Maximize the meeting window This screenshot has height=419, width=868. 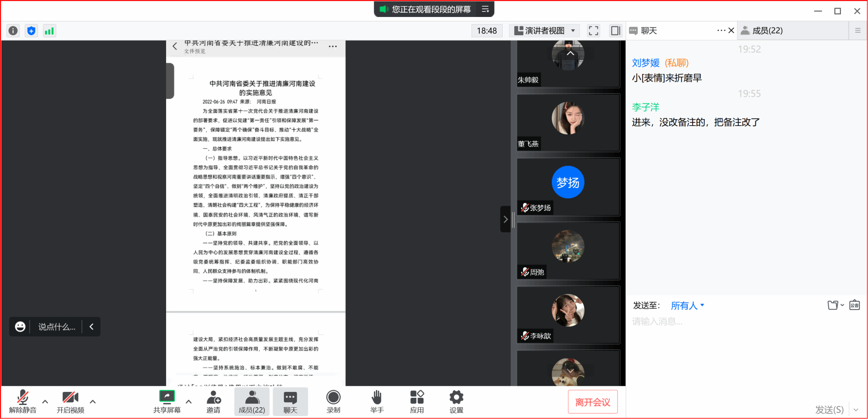click(837, 11)
